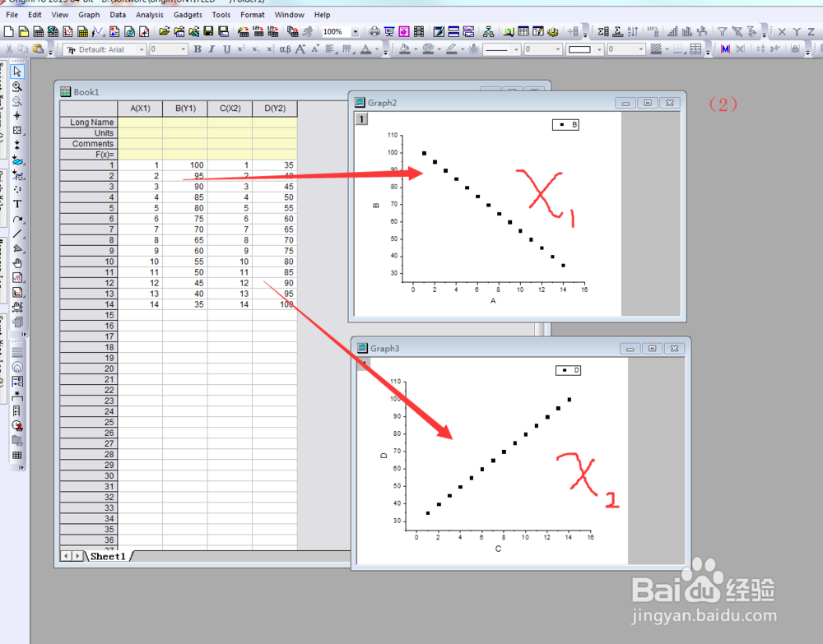The image size is (823, 644).
Task: Open the Analysis menu
Action: tap(149, 15)
